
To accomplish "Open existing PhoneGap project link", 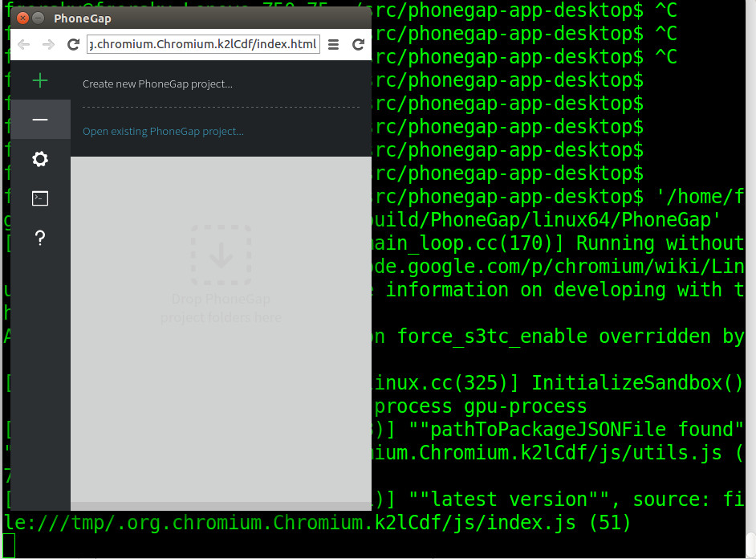I will click(x=163, y=131).
